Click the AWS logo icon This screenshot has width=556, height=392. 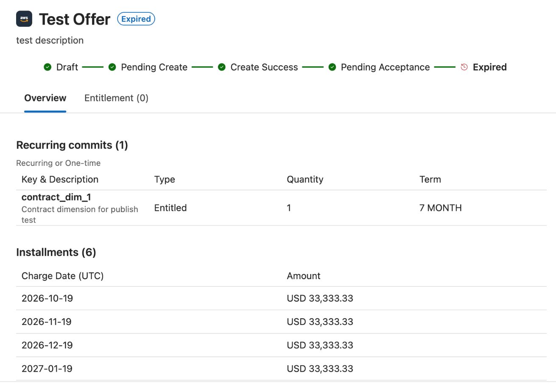pyautogui.click(x=24, y=19)
